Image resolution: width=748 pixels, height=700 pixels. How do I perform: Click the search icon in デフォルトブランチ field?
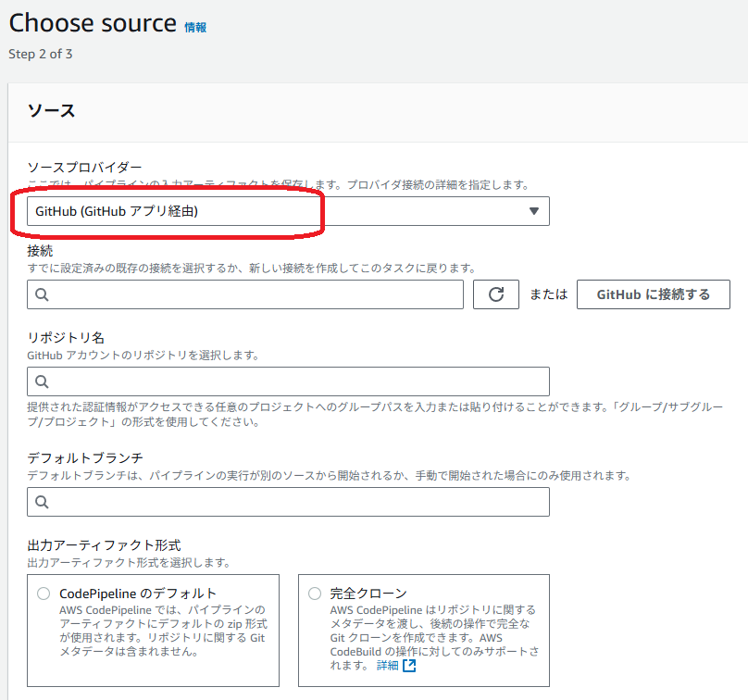(x=42, y=502)
